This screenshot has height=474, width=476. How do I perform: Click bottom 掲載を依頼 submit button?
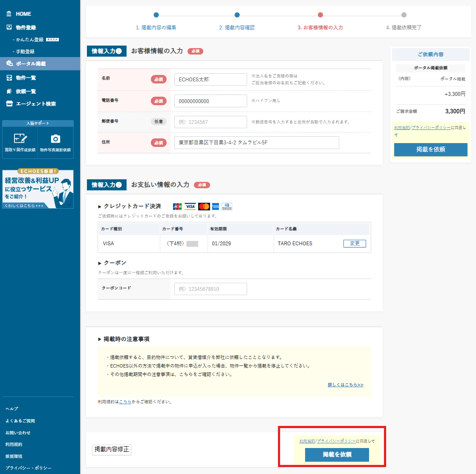coord(337,454)
